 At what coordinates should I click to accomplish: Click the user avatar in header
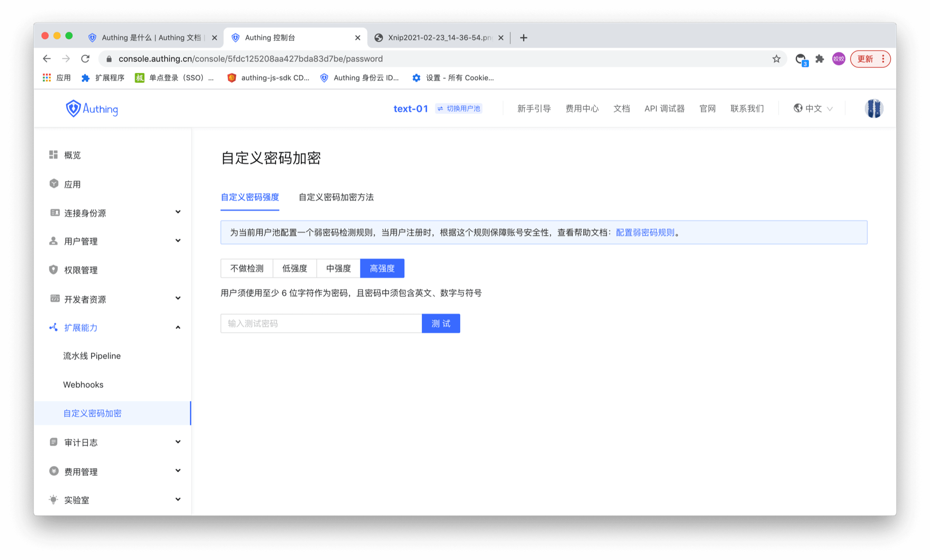point(873,109)
